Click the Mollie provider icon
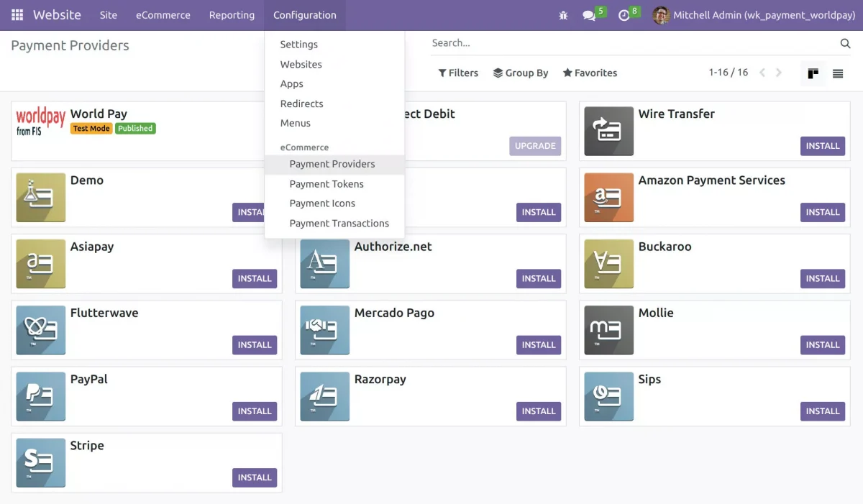 [608, 331]
